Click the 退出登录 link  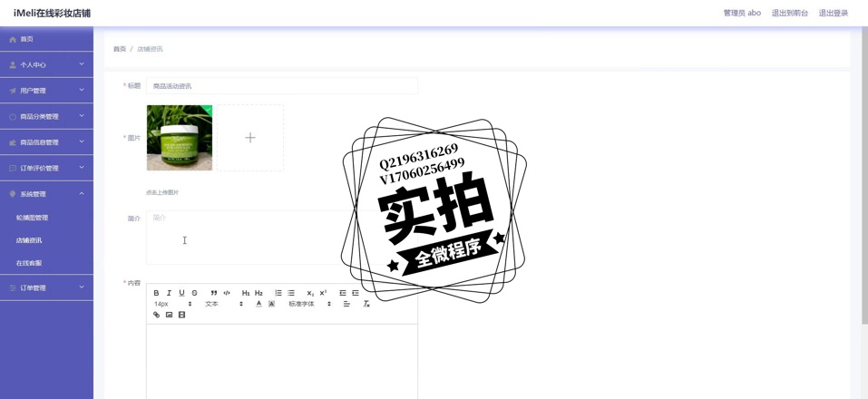[x=833, y=13]
